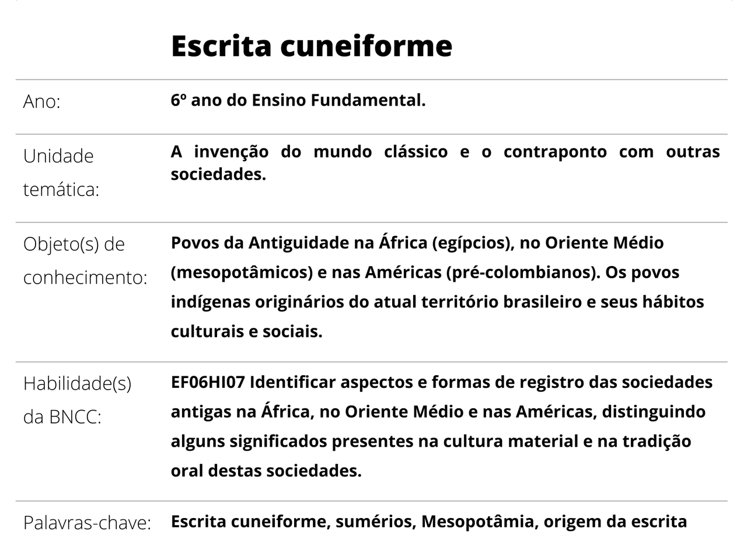This screenshot has width=747, height=560.
Task: Click the "Objeto(s) de" label
Action: [x=74, y=244]
